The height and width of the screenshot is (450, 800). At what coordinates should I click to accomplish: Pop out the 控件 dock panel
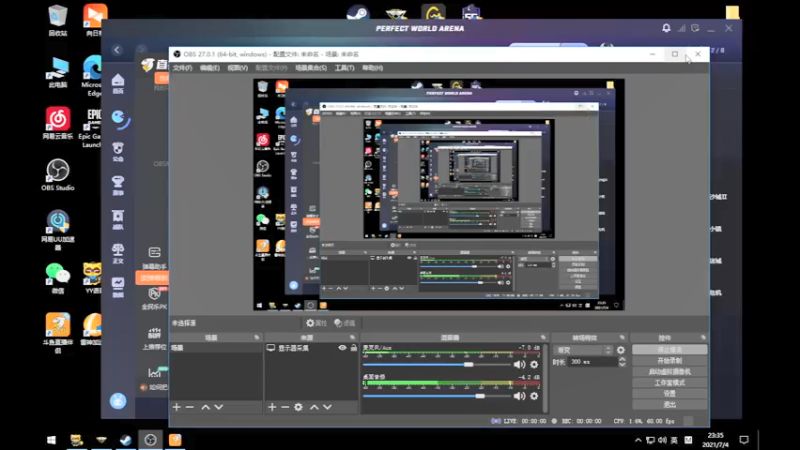(703, 337)
